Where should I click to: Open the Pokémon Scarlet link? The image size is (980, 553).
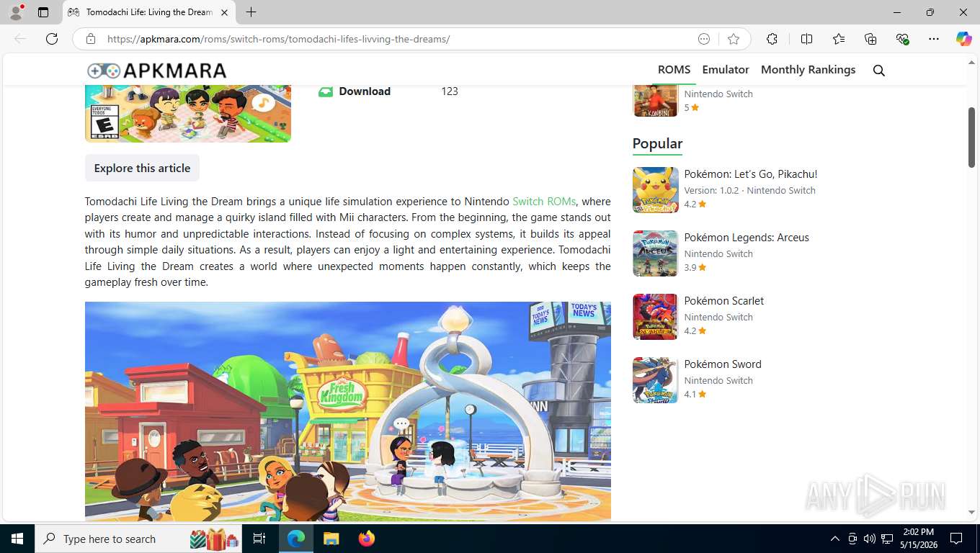[x=723, y=301]
